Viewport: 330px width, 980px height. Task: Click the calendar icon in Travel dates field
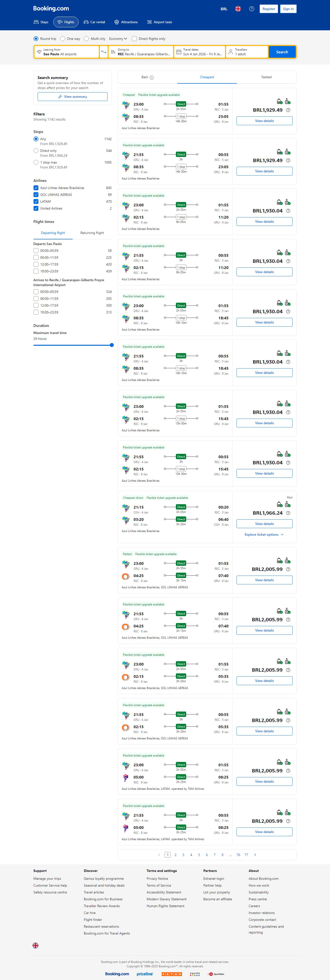[179, 52]
